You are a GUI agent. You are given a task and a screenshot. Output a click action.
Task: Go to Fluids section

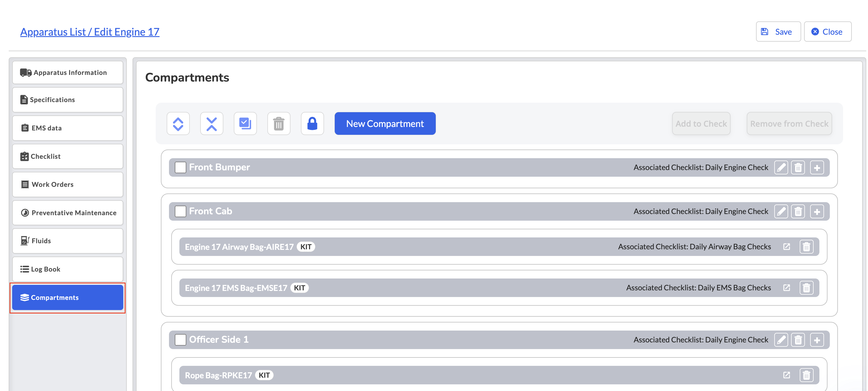coord(68,241)
